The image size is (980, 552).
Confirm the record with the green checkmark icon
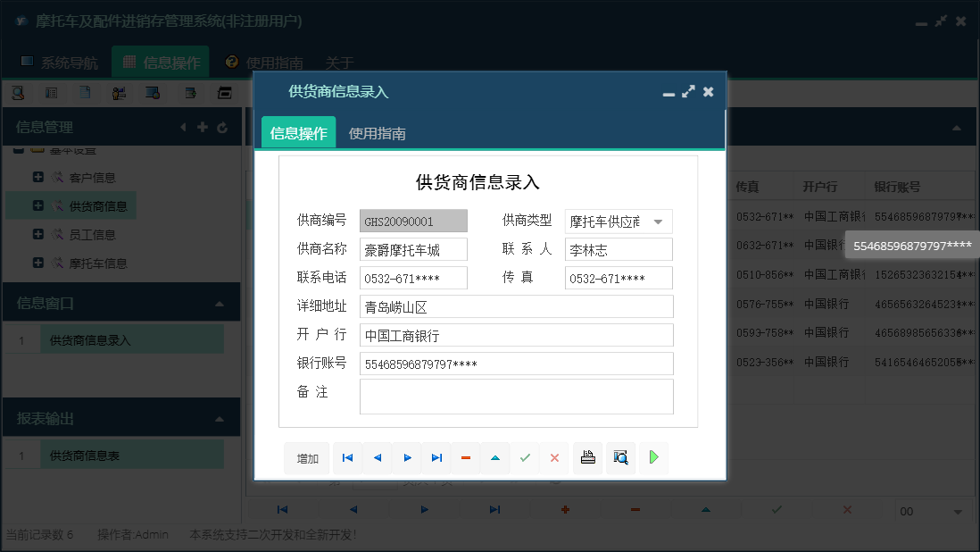coord(525,457)
